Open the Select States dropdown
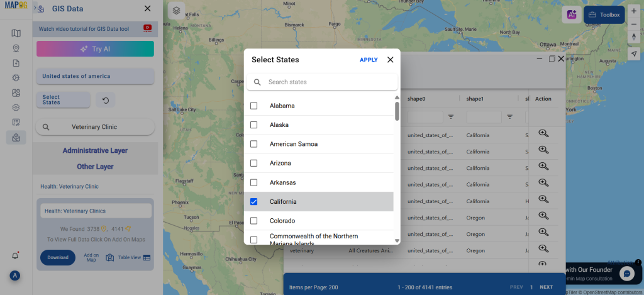Screen dimensions: 644x295 coord(64,100)
